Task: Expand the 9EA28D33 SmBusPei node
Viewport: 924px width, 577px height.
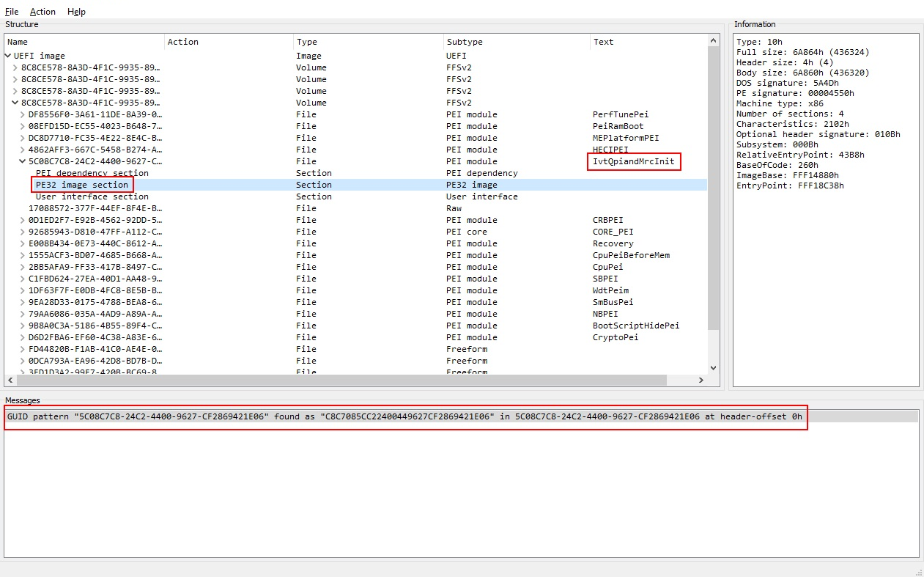Action: [23, 302]
